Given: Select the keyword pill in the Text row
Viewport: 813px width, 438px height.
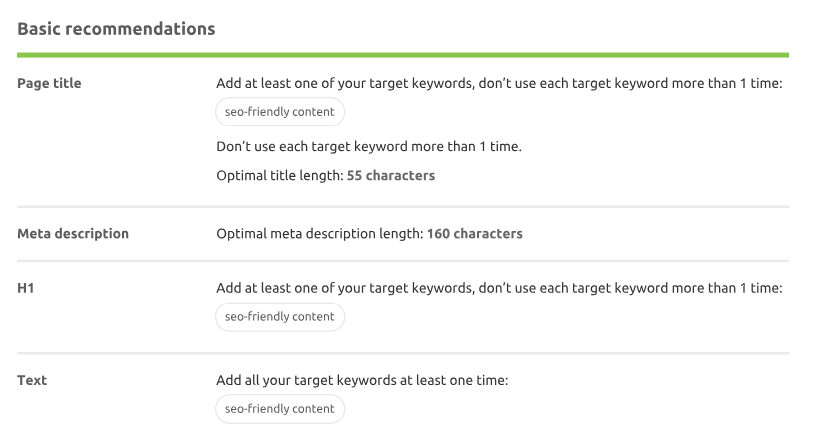Looking at the screenshot, I should (280, 409).
